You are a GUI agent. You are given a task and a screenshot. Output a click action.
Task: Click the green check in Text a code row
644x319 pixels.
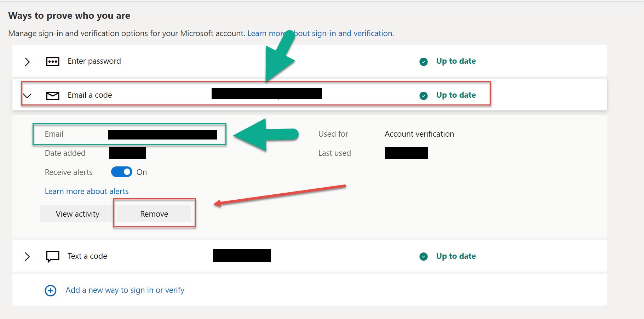click(x=424, y=257)
